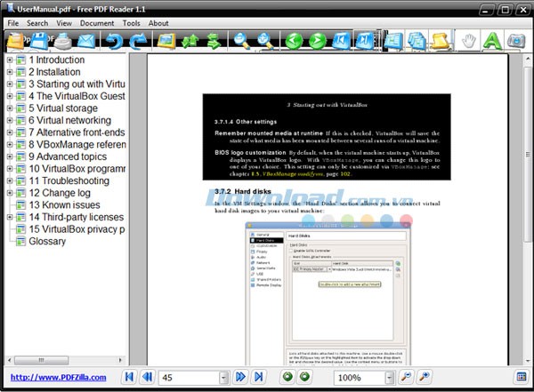Screen dimensions: 534x392
Task: Open the Tools menu
Action: [132, 23]
